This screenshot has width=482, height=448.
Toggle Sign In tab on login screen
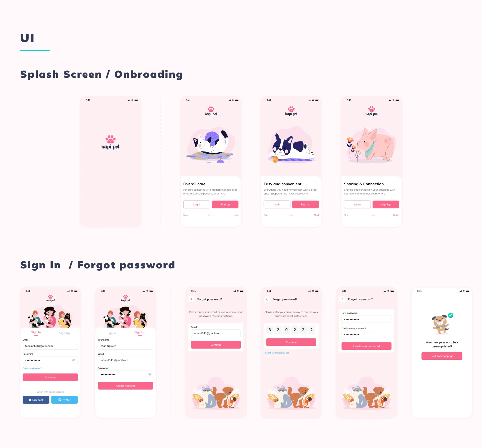[36, 333]
